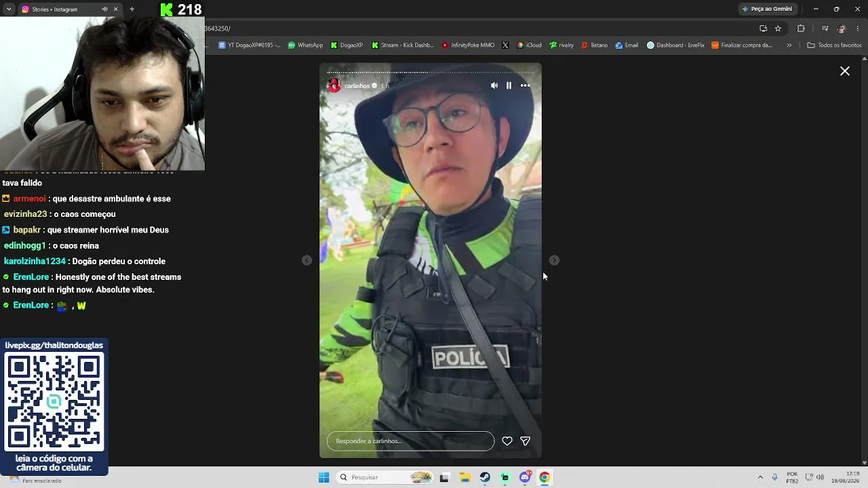Open the POR PTB2 language switcher

792,477
